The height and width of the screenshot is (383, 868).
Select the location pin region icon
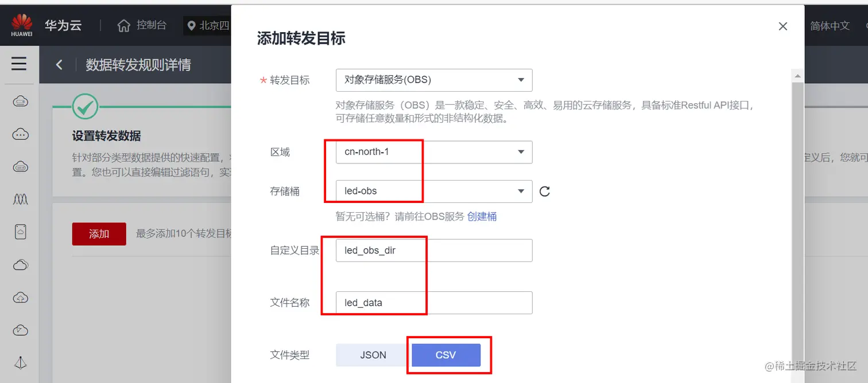tap(191, 26)
